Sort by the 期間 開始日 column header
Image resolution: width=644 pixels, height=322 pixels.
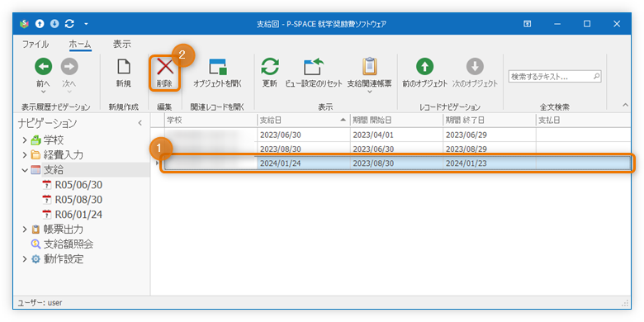396,121
